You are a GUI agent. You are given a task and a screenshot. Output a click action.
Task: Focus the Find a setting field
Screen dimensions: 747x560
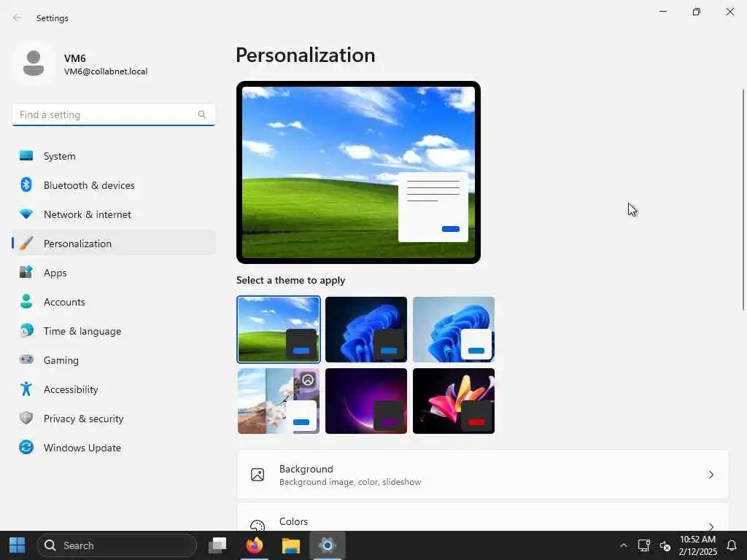pyautogui.click(x=113, y=114)
